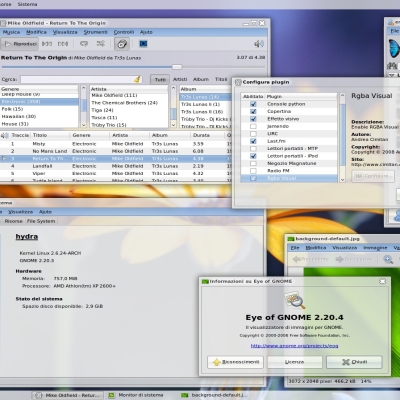Switch to the Risorse tab
The image size is (400, 400).
[x=13, y=221]
